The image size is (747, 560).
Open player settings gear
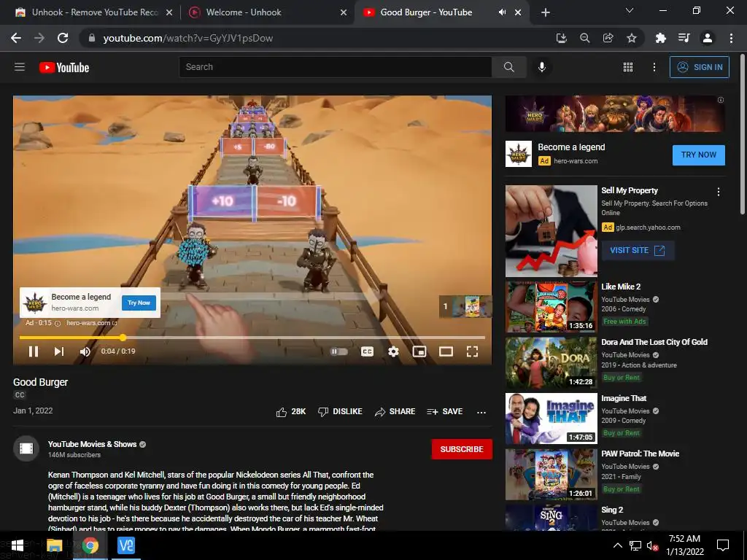click(x=393, y=351)
